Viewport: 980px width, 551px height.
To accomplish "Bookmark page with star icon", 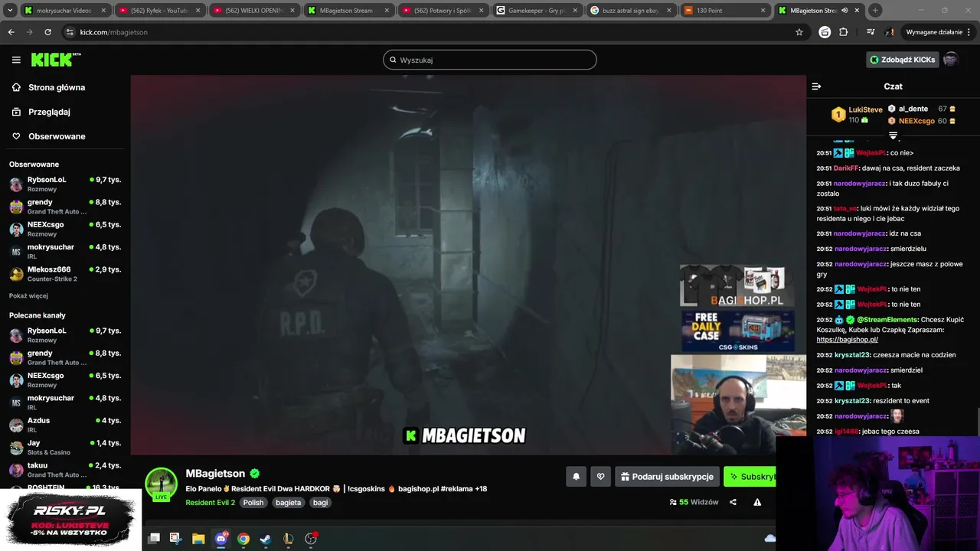I will point(799,32).
